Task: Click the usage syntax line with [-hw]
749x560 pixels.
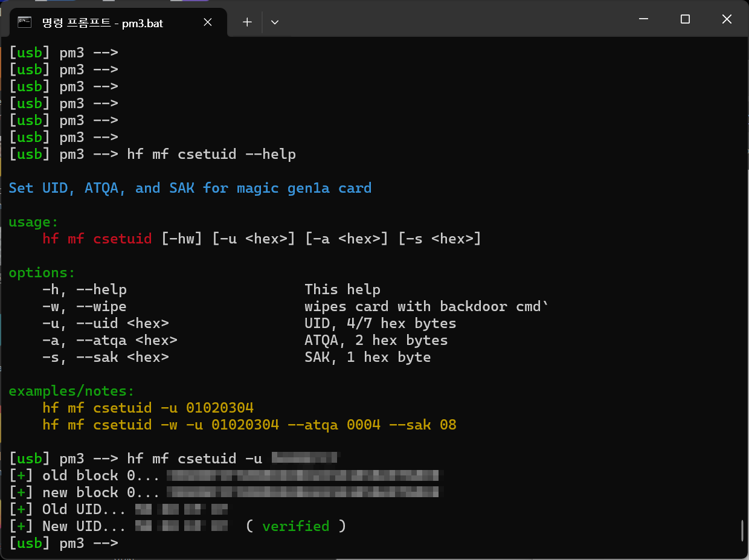Action: point(262,239)
